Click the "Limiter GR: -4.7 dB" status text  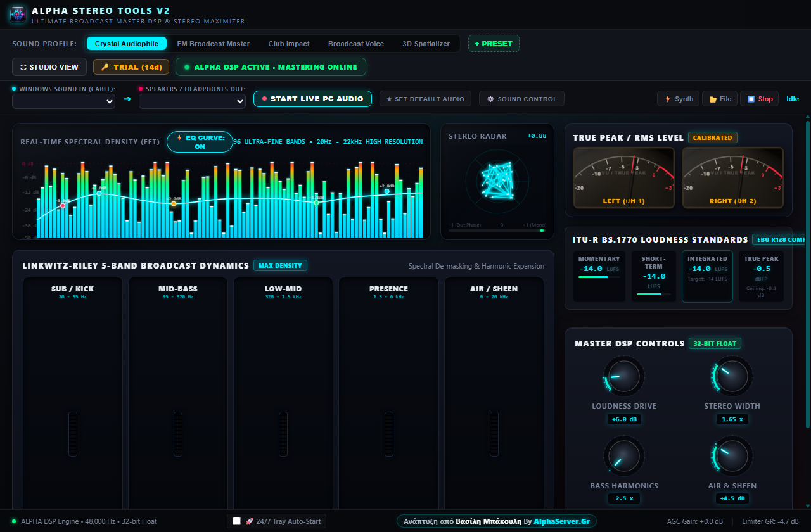pyautogui.click(x=772, y=521)
